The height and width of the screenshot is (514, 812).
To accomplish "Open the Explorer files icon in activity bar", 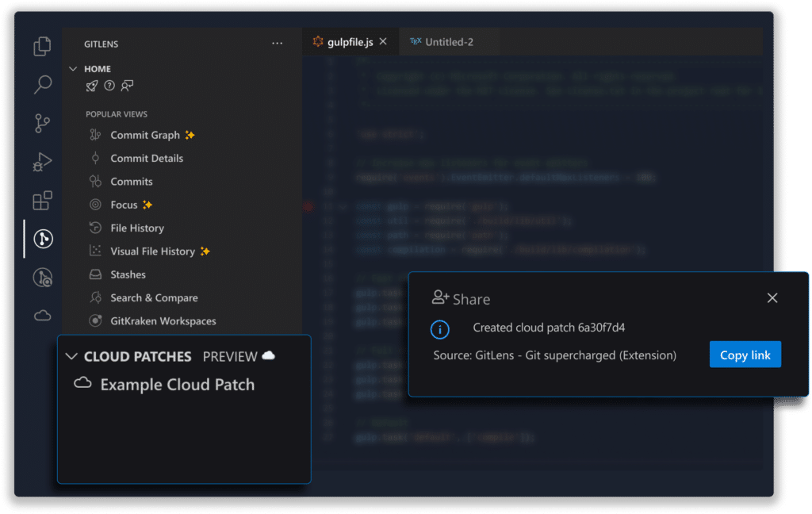I will [x=43, y=46].
